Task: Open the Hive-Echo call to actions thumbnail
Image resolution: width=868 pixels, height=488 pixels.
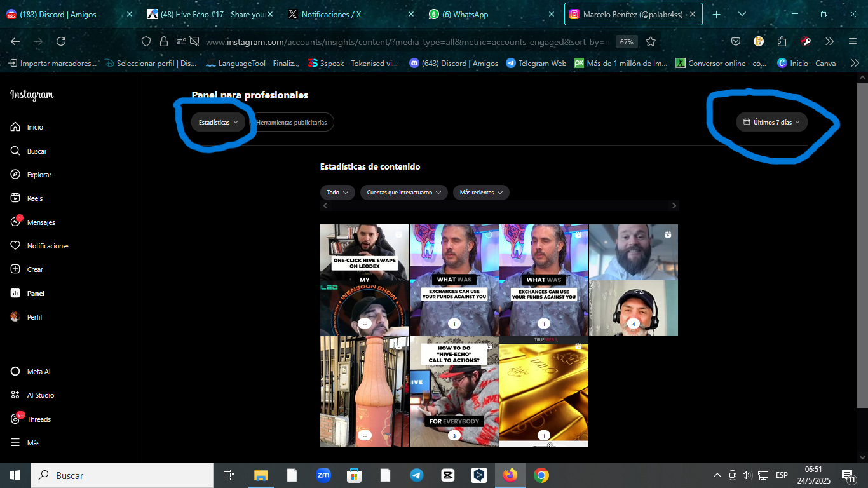Action: click(454, 391)
